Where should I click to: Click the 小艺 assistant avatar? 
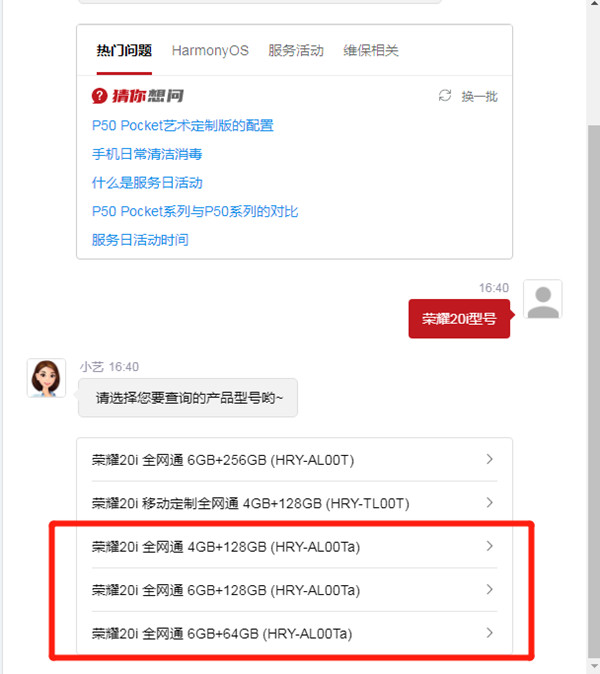click(46, 378)
